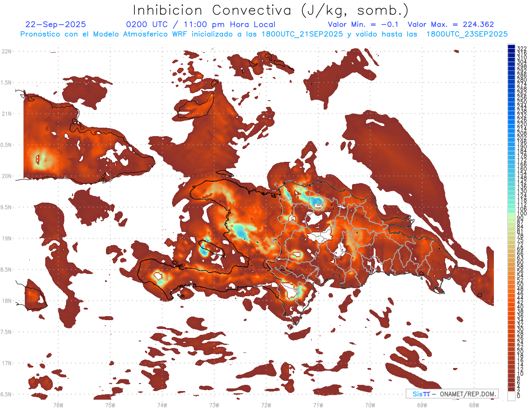This screenshot has height=411, width=532.
Task: Pick the white zero swatch at legend bottom
Action: click(511, 395)
